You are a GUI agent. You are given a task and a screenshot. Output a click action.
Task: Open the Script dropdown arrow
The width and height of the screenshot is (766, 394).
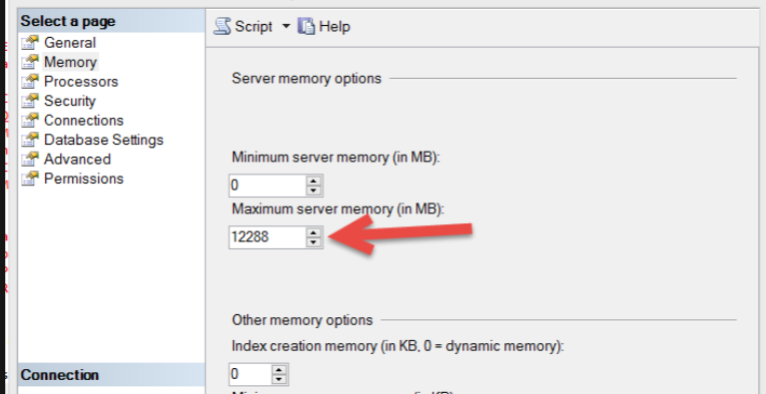pos(286,26)
